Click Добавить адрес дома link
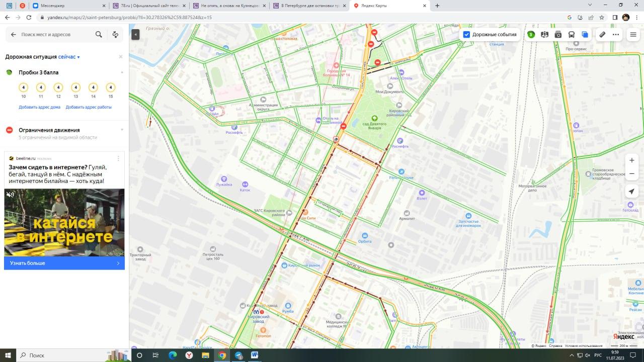Image resolution: width=644 pixels, height=362 pixels. [x=40, y=107]
